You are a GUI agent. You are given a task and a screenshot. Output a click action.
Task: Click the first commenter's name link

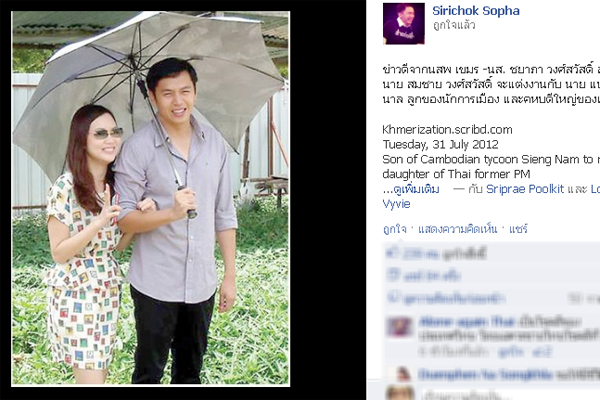click(x=466, y=322)
